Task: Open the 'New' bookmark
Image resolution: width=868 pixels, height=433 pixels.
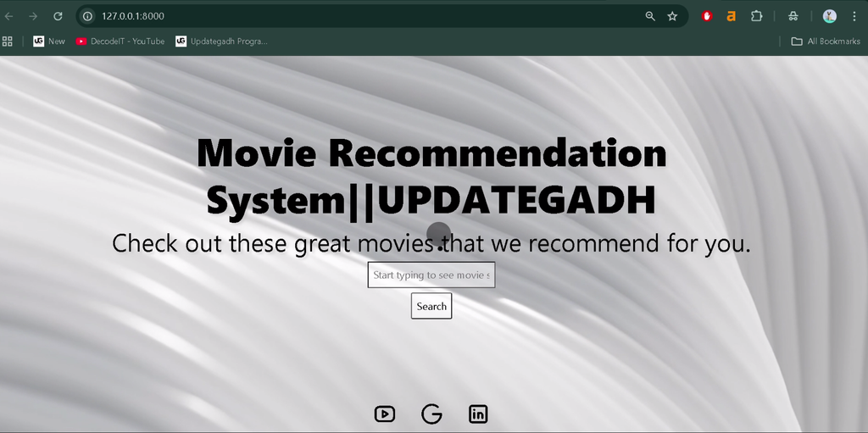Action: (x=49, y=41)
